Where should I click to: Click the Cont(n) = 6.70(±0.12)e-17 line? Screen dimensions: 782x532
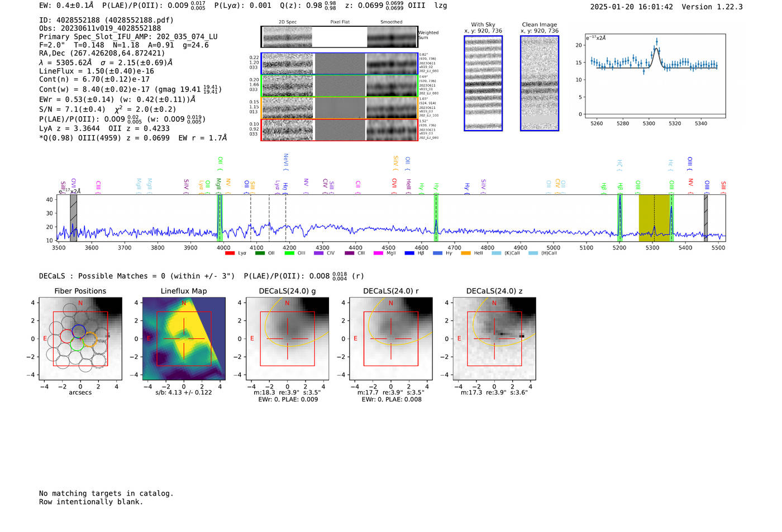(94, 79)
